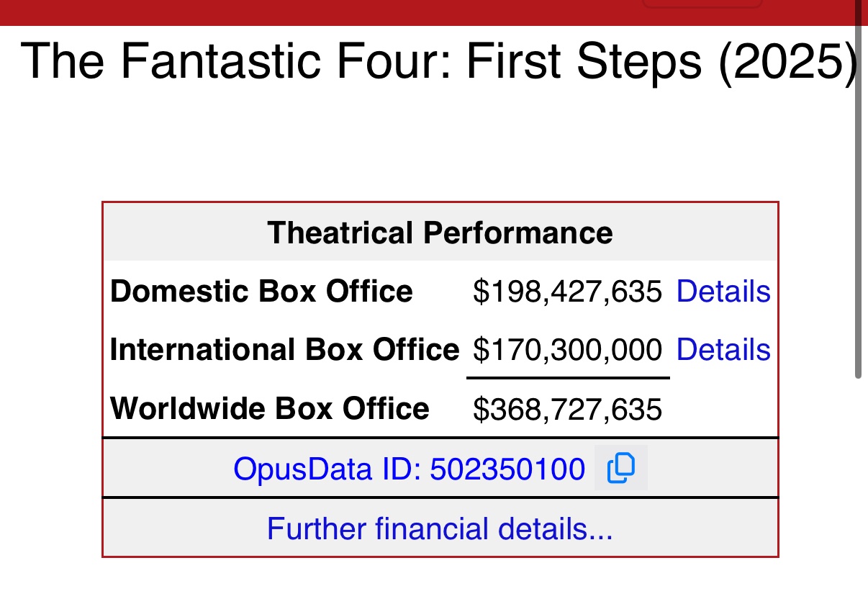Select the Domestic Box Office label
868x599 pixels.
[262, 292]
